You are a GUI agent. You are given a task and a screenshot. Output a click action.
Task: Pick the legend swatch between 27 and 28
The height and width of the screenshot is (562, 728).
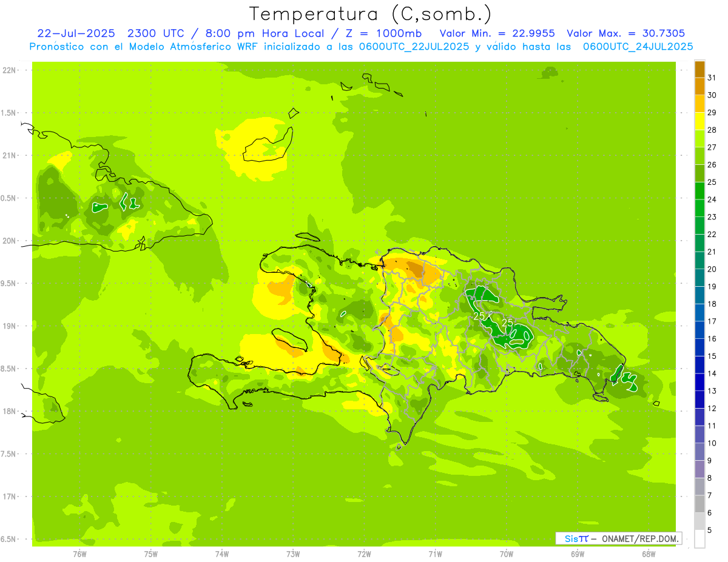click(699, 138)
